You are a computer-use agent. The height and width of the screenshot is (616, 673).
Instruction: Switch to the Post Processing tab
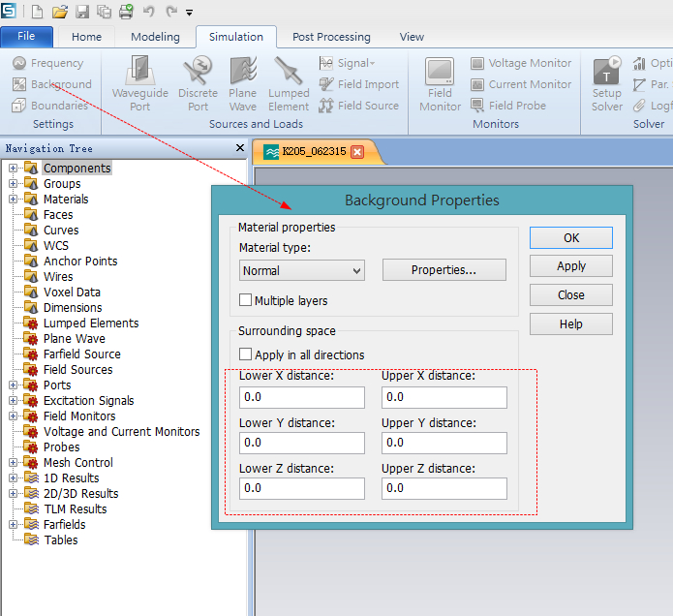click(x=331, y=37)
